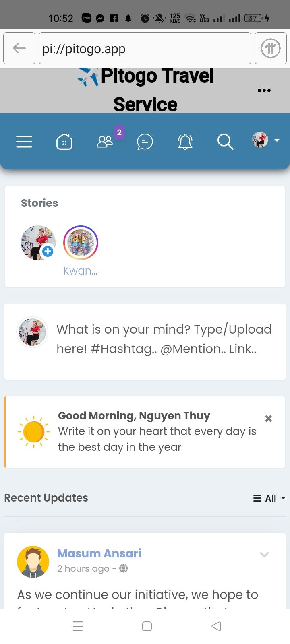Open the hamburger navigation menu
The width and height of the screenshot is (290, 644).
tap(24, 142)
